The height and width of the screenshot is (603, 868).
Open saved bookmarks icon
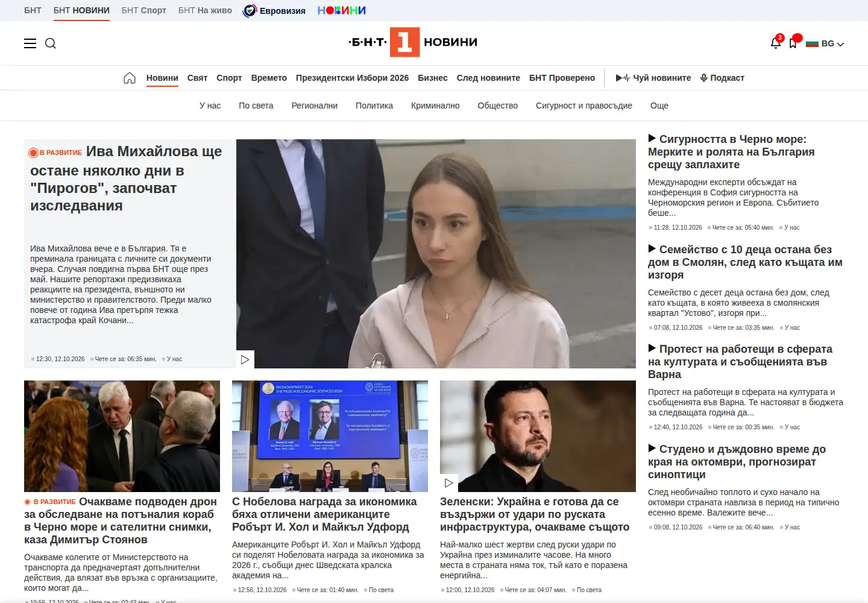(793, 43)
